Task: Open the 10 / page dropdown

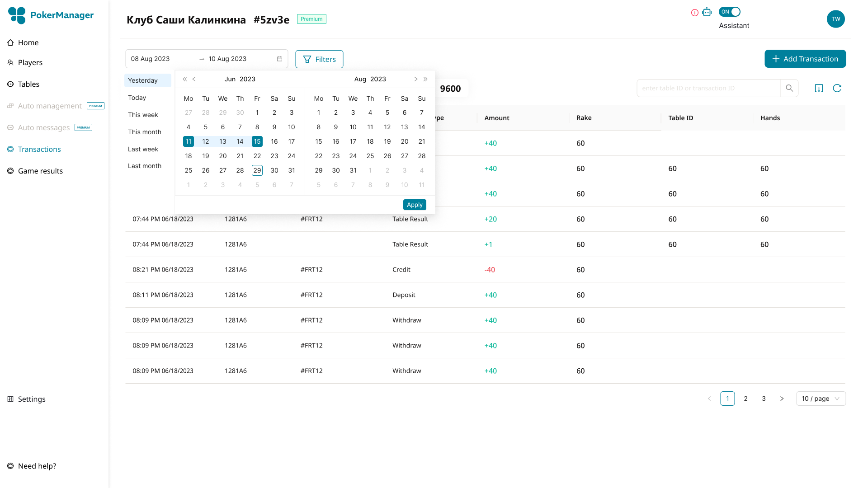Action: pyautogui.click(x=821, y=399)
